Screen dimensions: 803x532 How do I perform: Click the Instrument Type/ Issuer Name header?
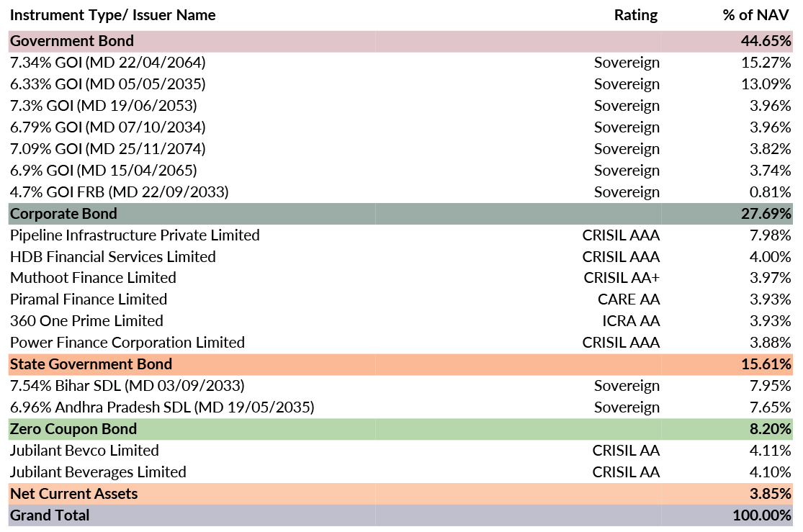112,14
